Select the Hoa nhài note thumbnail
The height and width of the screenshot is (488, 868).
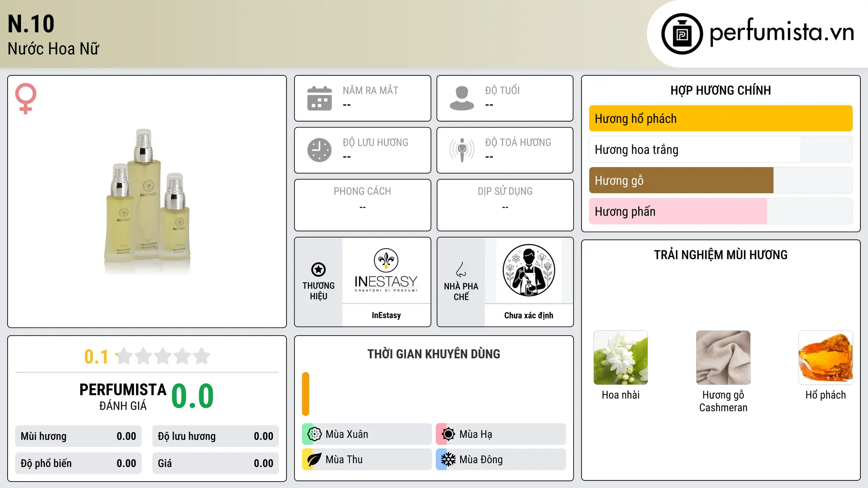(620, 358)
